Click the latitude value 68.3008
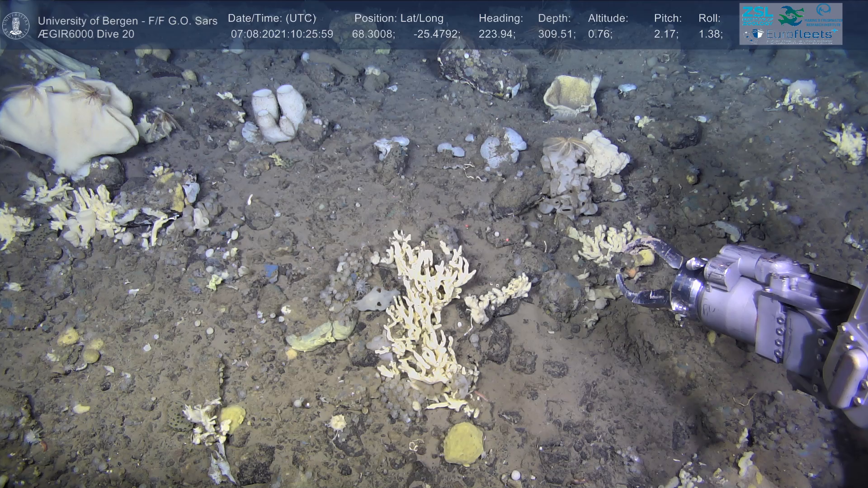 coord(373,34)
